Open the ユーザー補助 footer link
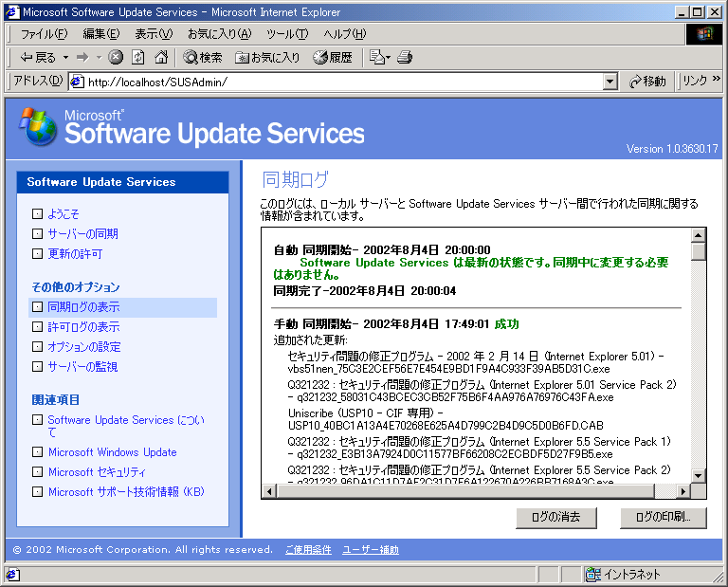Viewport: 728px width, 587px height. coord(371,550)
